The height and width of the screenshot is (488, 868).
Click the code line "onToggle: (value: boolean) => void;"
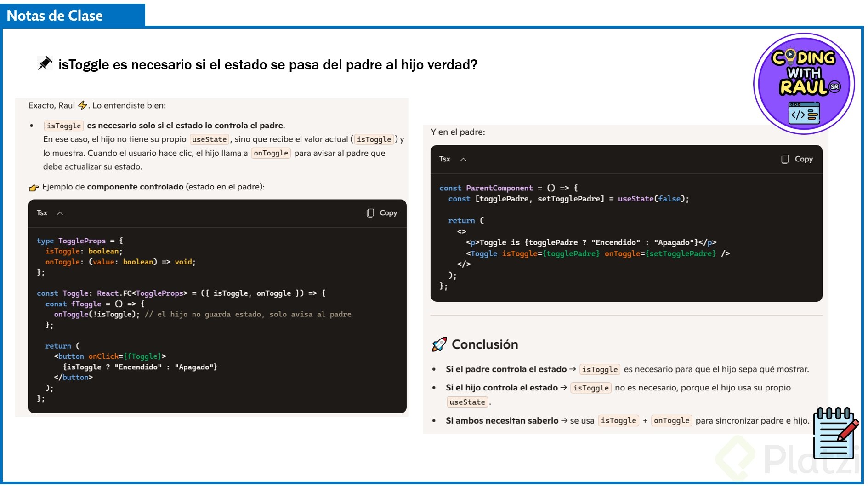coord(120,262)
